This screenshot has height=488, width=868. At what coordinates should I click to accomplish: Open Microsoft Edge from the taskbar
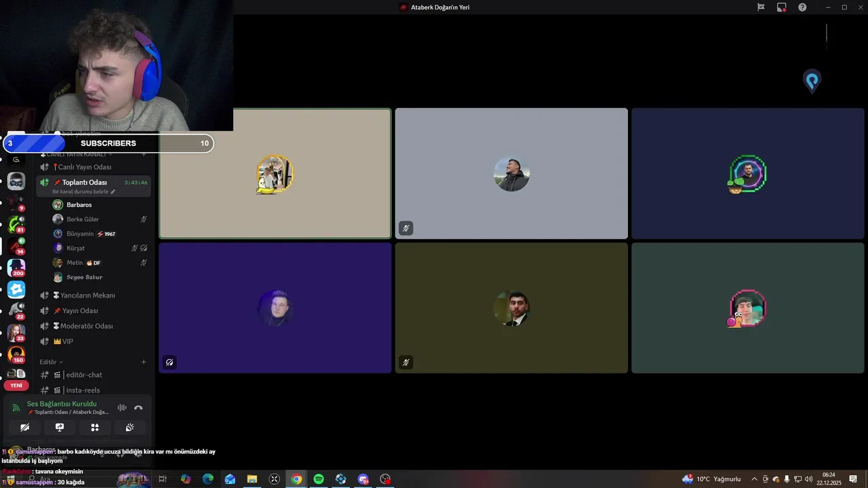click(208, 479)
